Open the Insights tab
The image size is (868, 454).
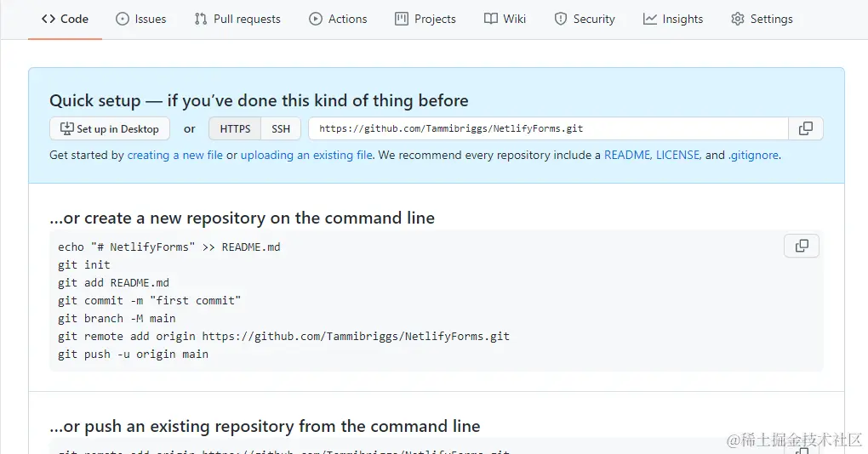click(x=673, y=19)
